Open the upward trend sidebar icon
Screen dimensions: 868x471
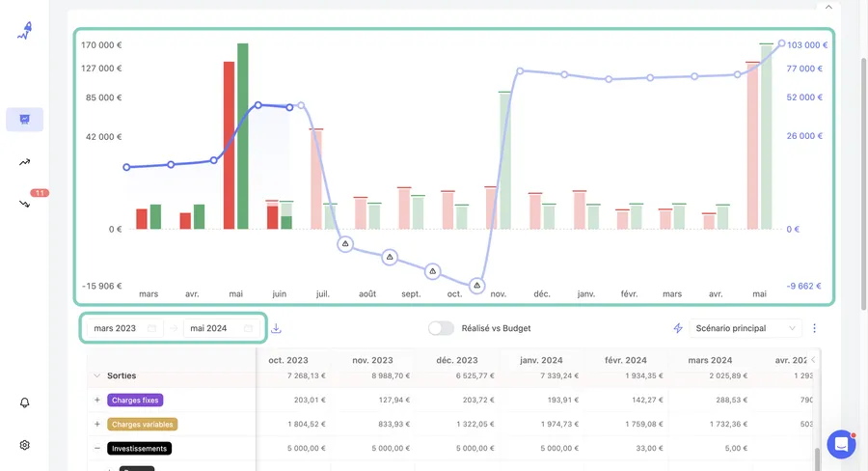[x=24, y=162]
